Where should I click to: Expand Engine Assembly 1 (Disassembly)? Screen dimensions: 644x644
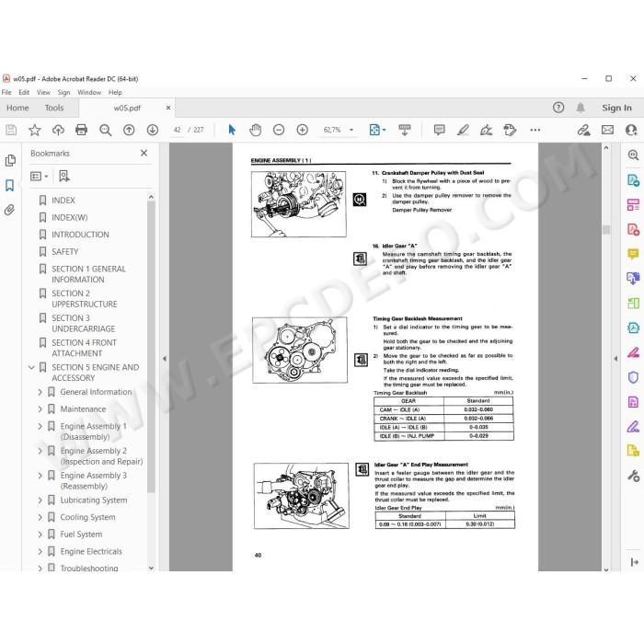coord(40,426)
